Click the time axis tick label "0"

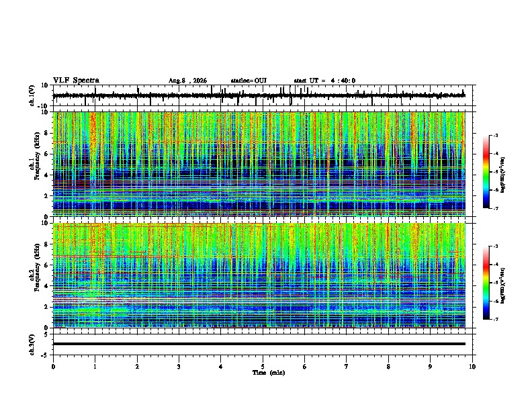(53, 367)
